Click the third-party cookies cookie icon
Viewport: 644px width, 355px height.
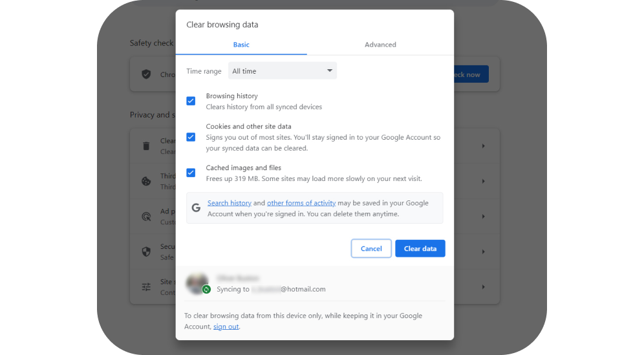pyautogui.click(x=146, y=181)
